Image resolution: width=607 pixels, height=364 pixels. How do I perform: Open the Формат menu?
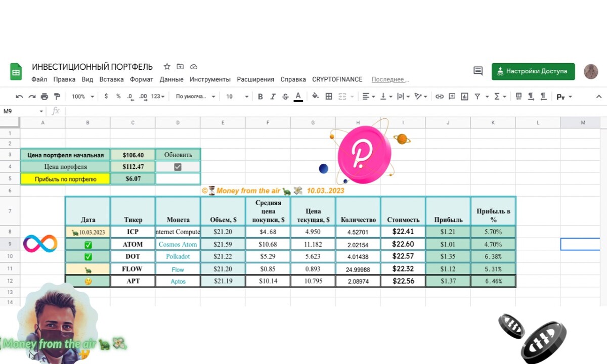point(142,79)
